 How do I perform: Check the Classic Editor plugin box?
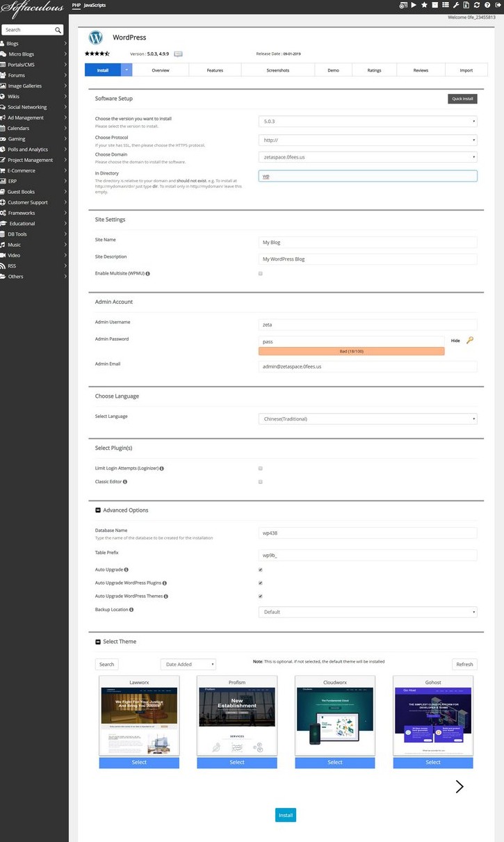click(261, 481)
